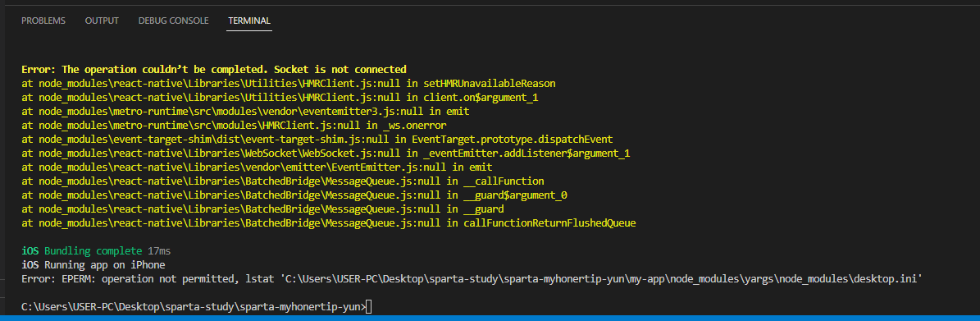Click the __guard$argument_0 stack line
Viewport: 980px width, 321px height.
[294, 195]
